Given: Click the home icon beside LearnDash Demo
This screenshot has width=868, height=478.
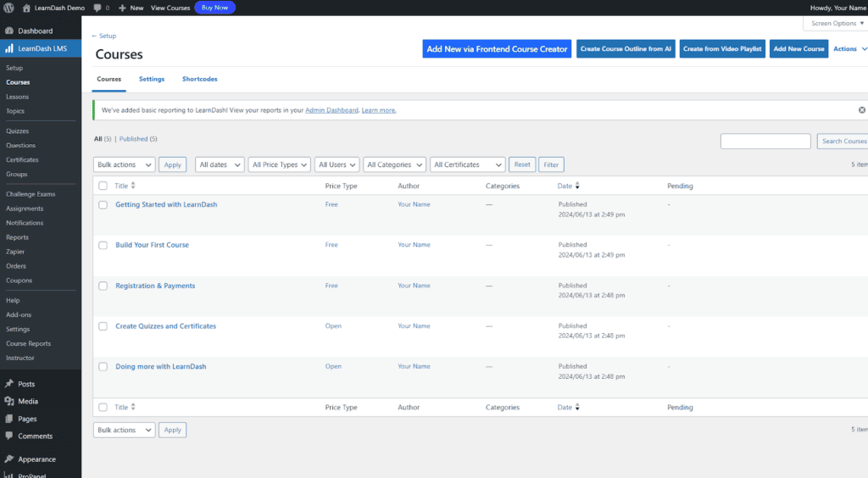Looking at the screenshot, I should coord(26,8).
